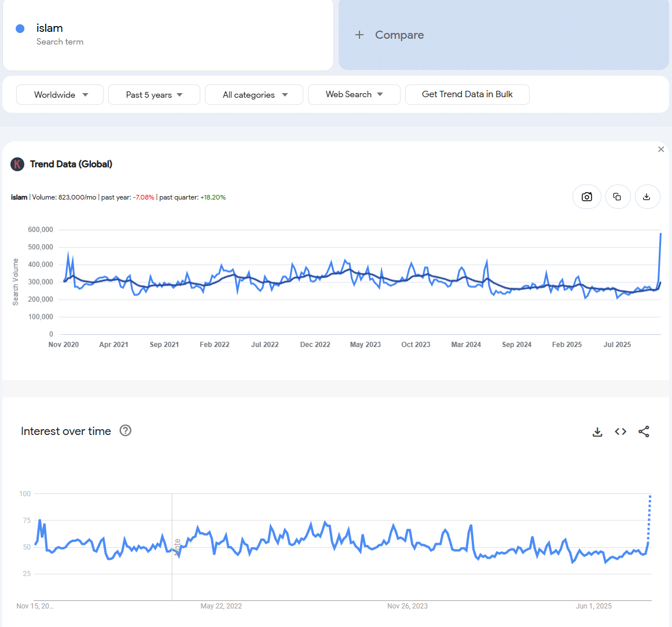Copy the Trend Data to clipboard

point(618,197)
